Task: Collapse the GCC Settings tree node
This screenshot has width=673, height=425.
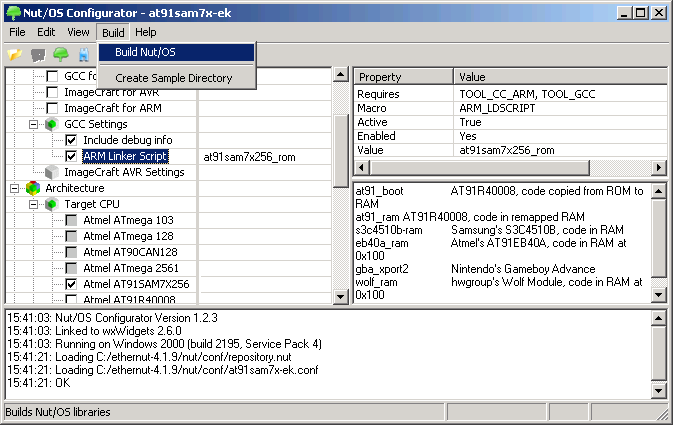Action: point(33,124)
